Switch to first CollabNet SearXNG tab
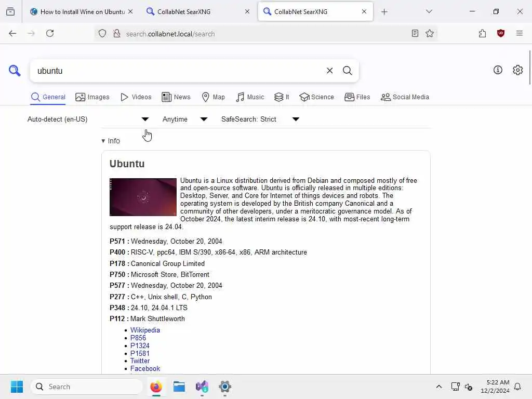532x399 pixels. [198, 11]
